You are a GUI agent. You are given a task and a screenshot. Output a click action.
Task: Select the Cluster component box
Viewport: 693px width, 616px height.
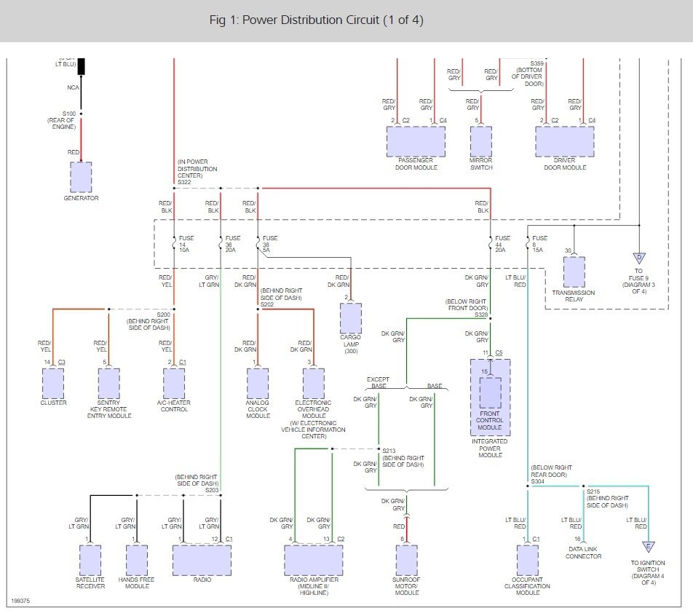click(53, 384)
